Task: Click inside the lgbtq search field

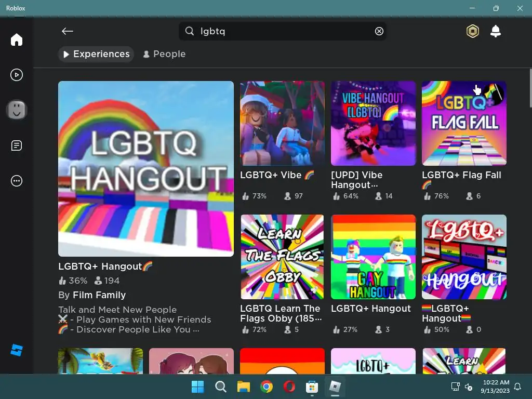Action: pyautogui.click(x=282, y=31)
